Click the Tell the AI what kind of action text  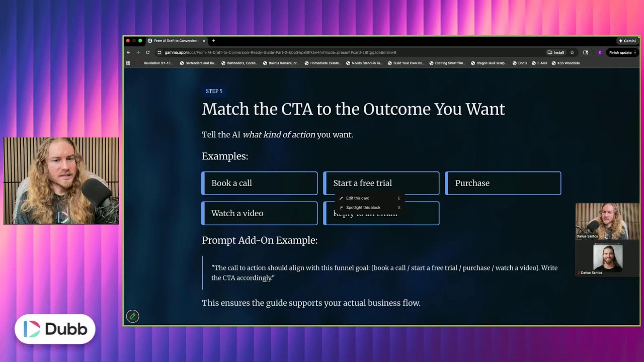278,135
